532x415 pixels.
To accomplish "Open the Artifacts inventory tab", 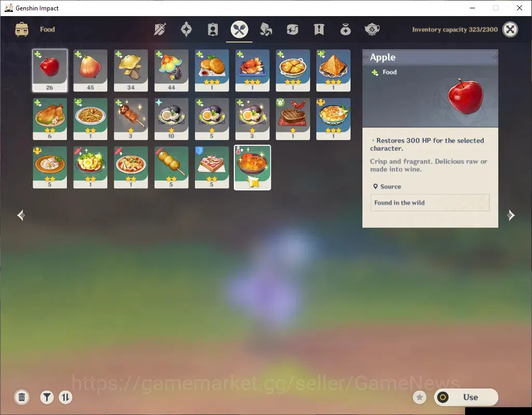I will pyautogui.click(x=186, y=30).
